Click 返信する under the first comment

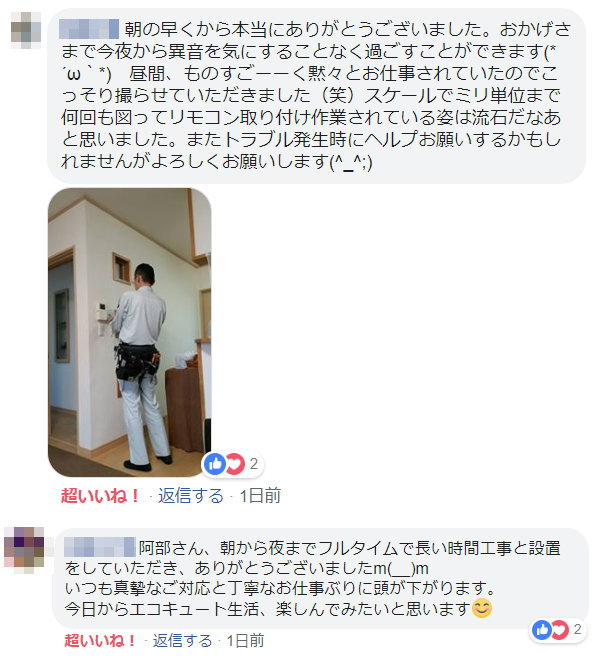(x=190, y=495)
